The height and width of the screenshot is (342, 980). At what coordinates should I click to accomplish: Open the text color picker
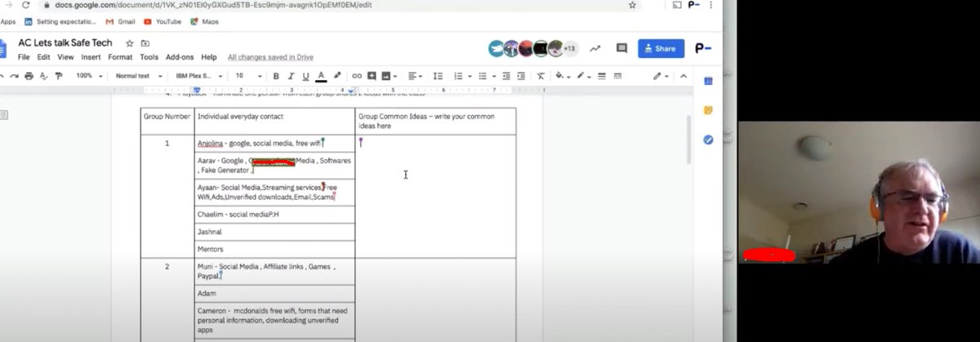click(x=321, y=76)
